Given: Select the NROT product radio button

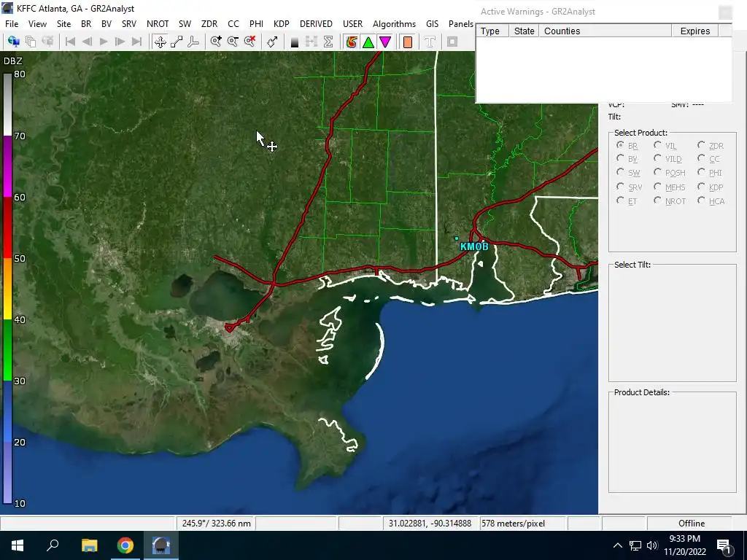Looking at the screenshot, I should click(657, 201).
